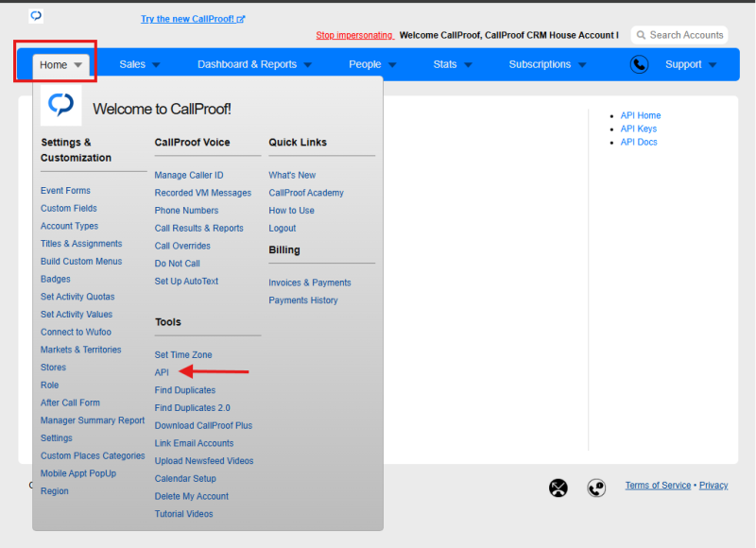Open Markets & Territories
Screen dimensions: 756x548
point(80,350)
